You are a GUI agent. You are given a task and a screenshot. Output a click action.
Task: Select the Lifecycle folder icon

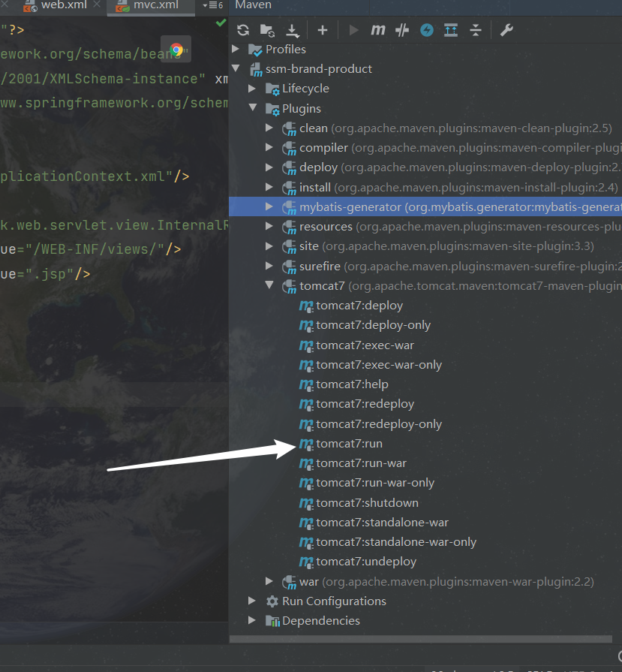272,89
